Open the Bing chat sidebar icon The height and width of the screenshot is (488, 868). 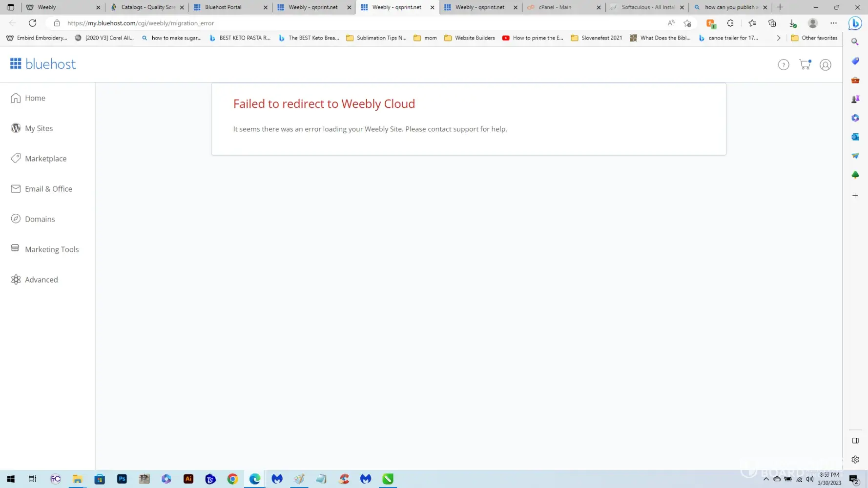855,23
